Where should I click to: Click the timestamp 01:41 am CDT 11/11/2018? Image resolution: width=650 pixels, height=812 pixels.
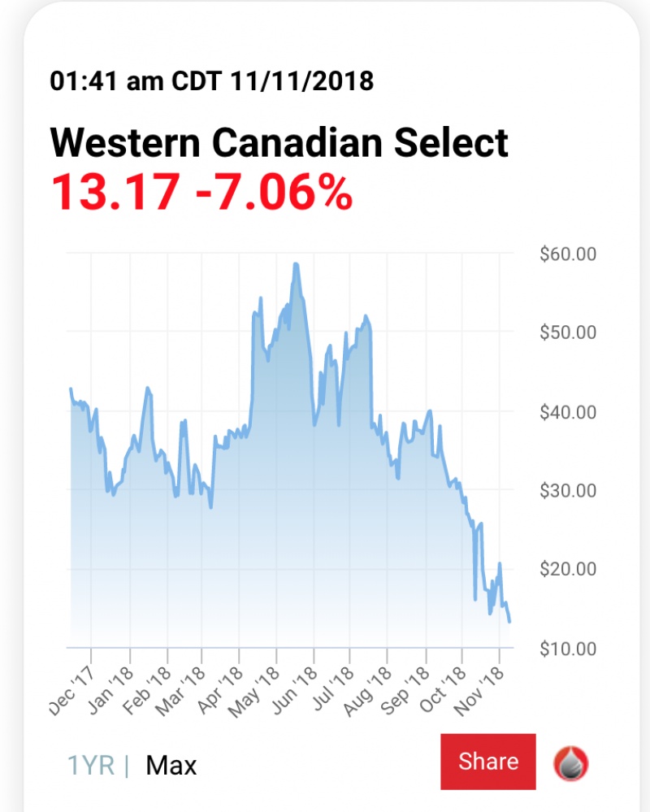click(211, 81)
